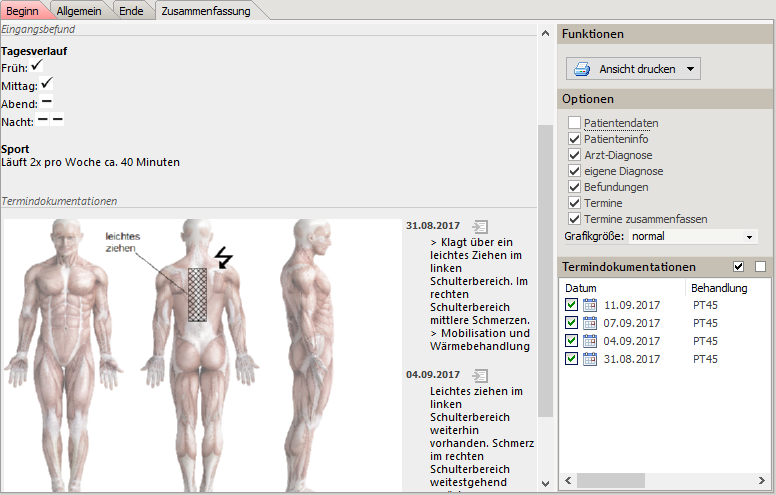Open the Ansicht drucken dropdown arrow

[688, 69]
